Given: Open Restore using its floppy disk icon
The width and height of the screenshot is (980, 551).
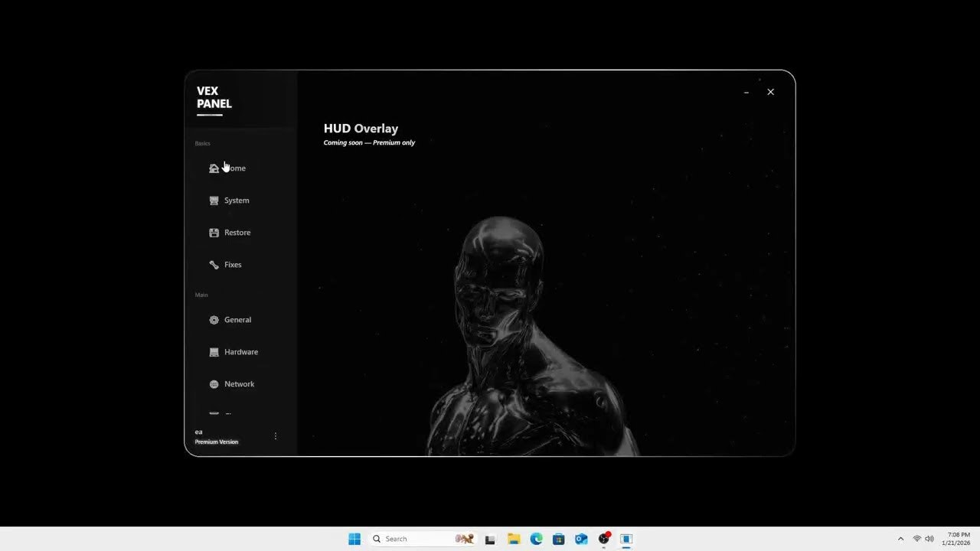Looking at the screenshot, I should [x=214, y=232].
